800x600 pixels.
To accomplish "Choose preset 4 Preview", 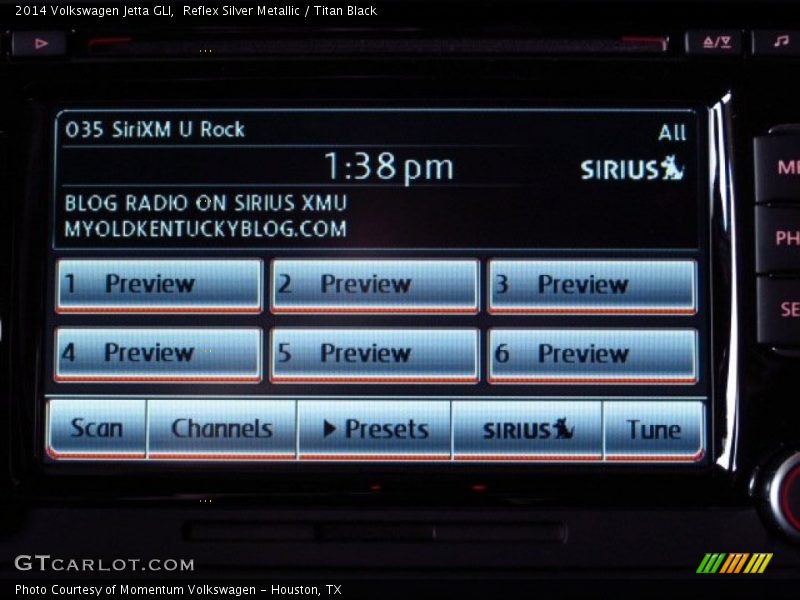I will point(159,354).
